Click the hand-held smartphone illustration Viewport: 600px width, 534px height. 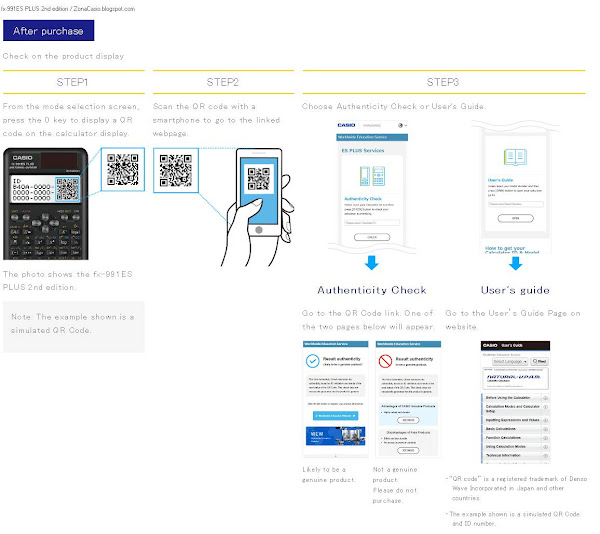[x=257, y=207]
